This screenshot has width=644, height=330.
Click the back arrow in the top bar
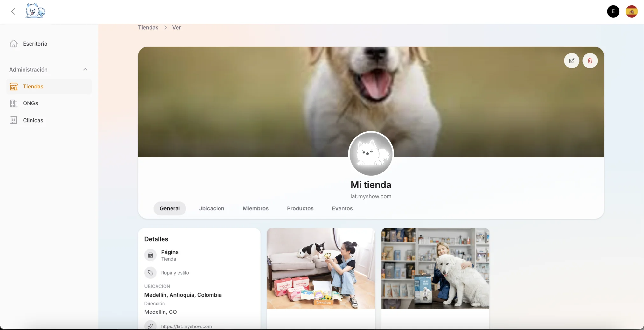click(13, 11)
